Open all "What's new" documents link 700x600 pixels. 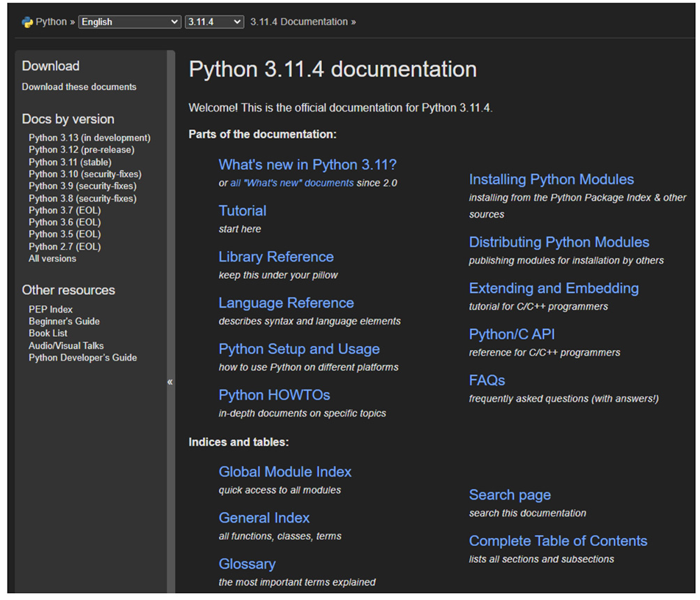click(292, 183)
